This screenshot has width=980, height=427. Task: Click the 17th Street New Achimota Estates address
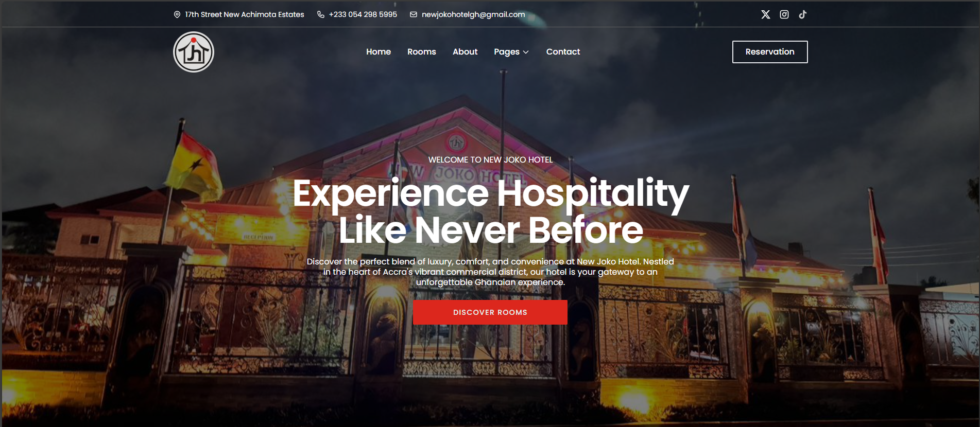click(245, 14)
